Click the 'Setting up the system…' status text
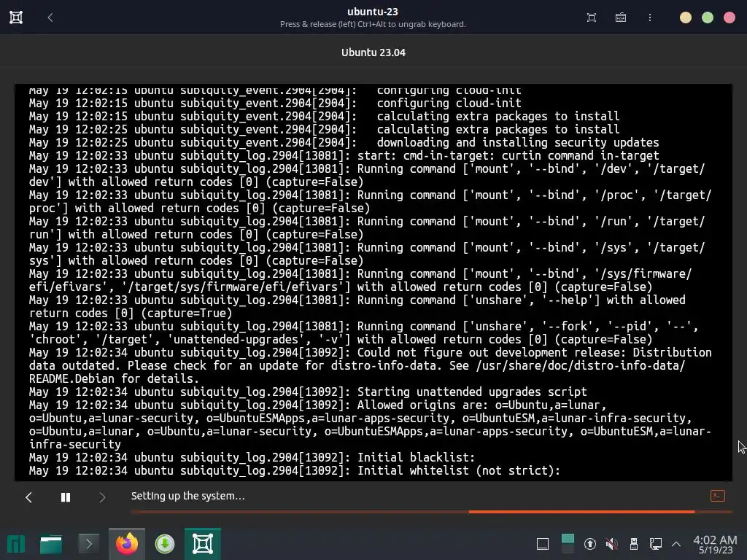 (187, 496)
